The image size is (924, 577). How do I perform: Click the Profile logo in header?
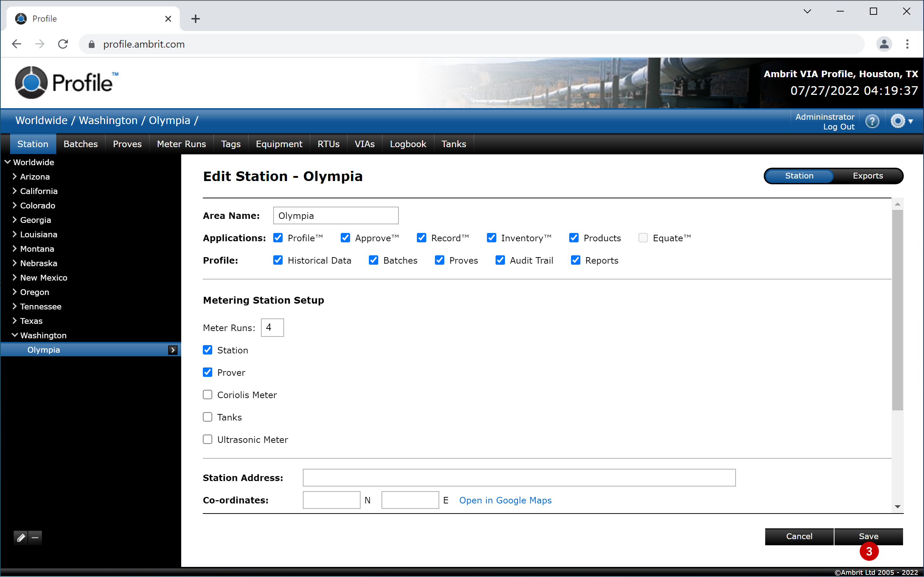(x=67, y=83)
